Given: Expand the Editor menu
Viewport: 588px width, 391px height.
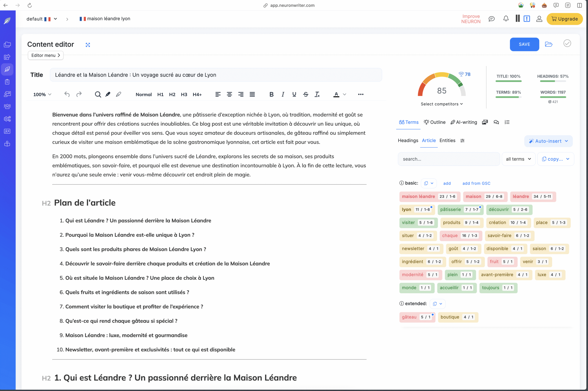Looking at the screenshot, I should pyautogui.click(x=46, y=55).
